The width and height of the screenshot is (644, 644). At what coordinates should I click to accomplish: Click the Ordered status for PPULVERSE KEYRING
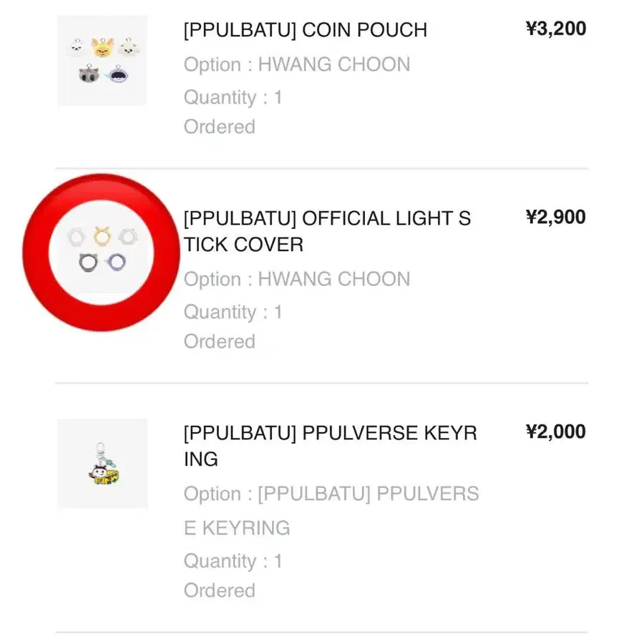tap(219, 590)
